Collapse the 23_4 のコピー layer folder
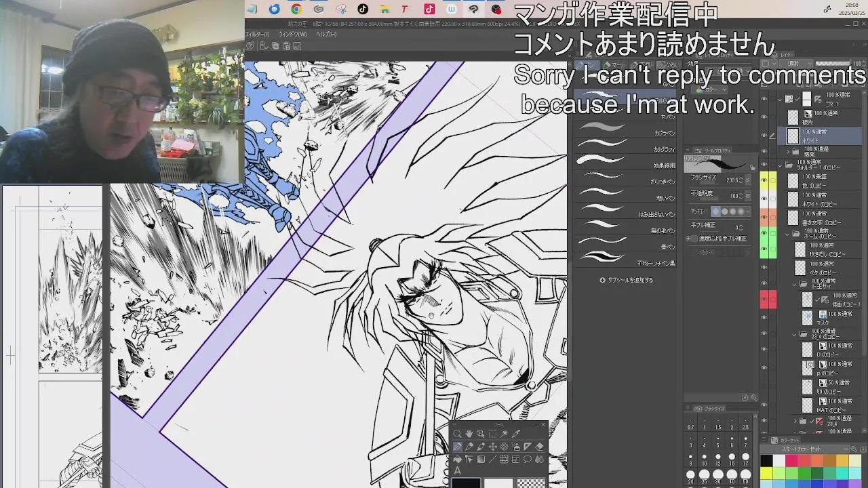This screenshot has width=868, height=488. tap(795, 334)
